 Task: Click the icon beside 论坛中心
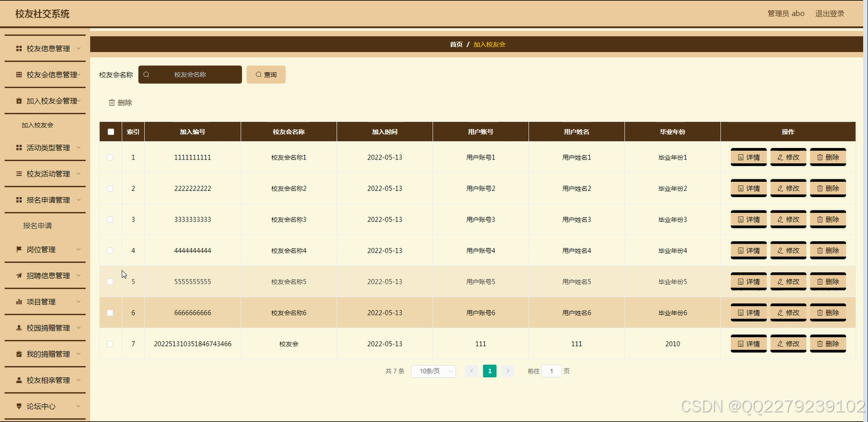coord(19,406)
